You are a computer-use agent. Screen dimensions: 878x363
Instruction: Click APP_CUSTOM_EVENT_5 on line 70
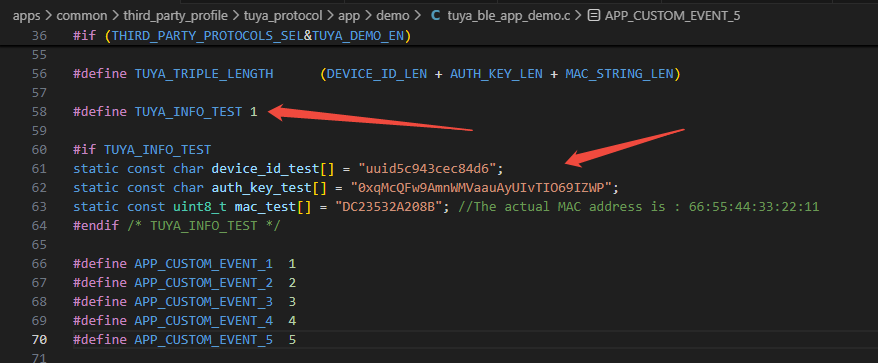(x=204, y=339)
